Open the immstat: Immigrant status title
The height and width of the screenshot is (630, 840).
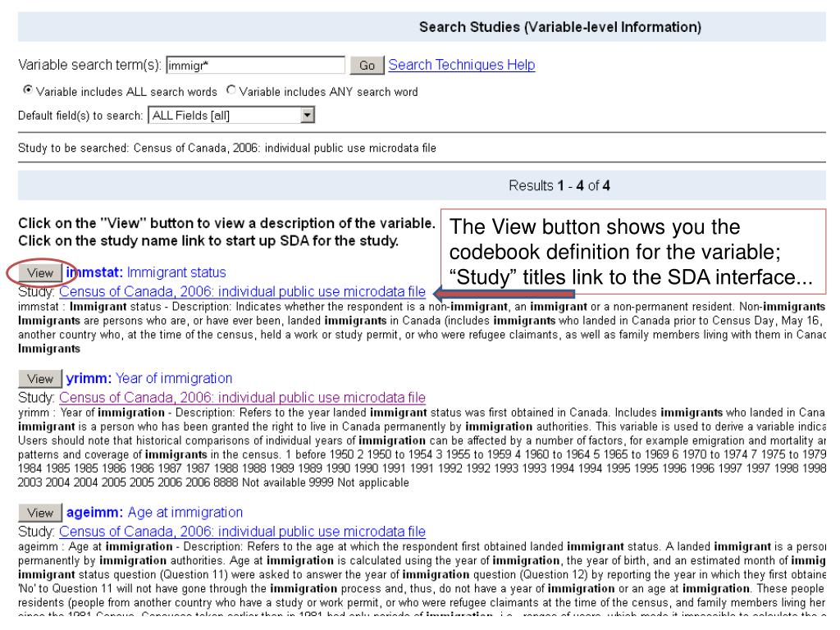click(x=146, y=272)
